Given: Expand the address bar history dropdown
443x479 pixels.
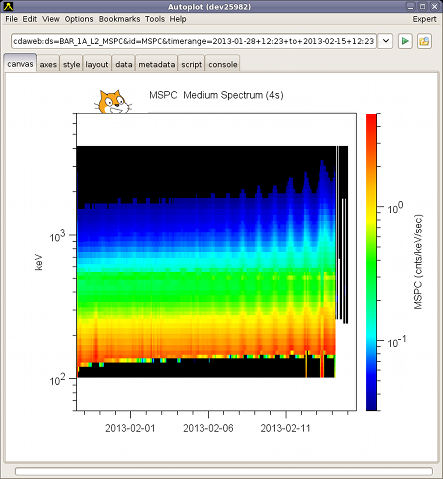Looking at the screenshot, I should tap(386, 41).
